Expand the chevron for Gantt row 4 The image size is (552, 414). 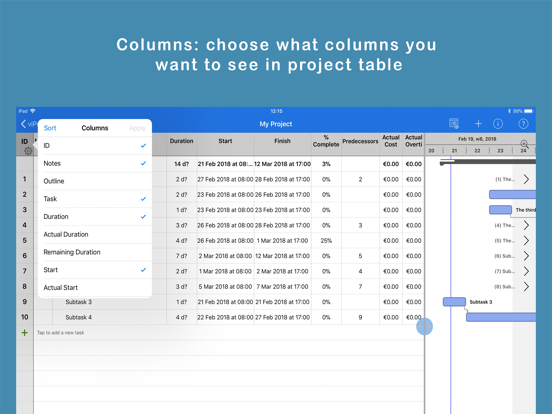(526, 225)
